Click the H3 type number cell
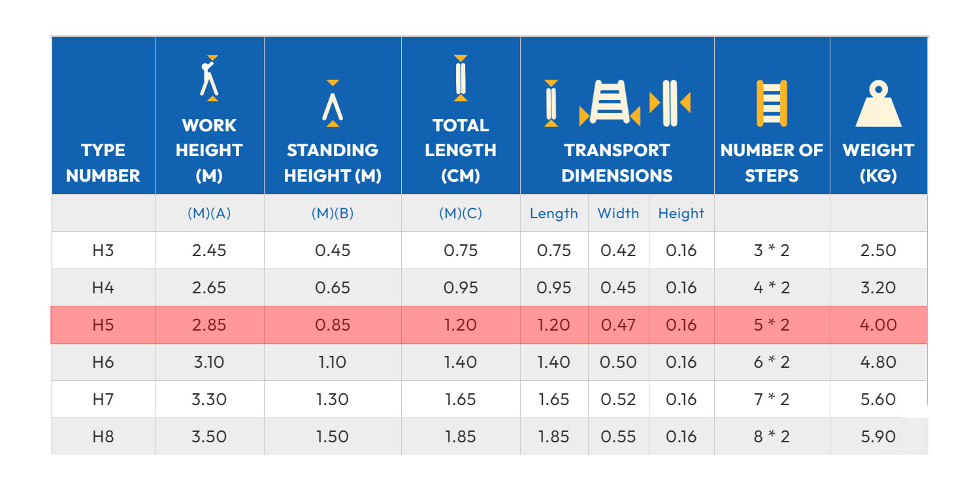 (x=103, y=250)
